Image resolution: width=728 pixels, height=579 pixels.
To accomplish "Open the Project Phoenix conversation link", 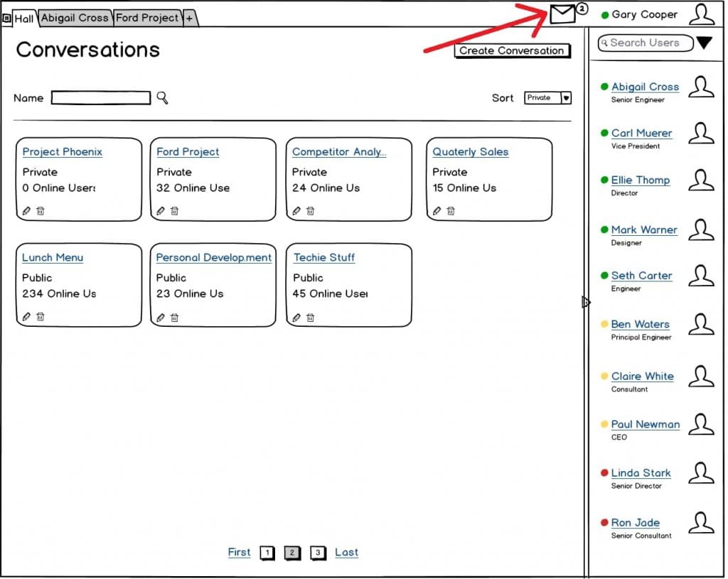I will 63,152.
